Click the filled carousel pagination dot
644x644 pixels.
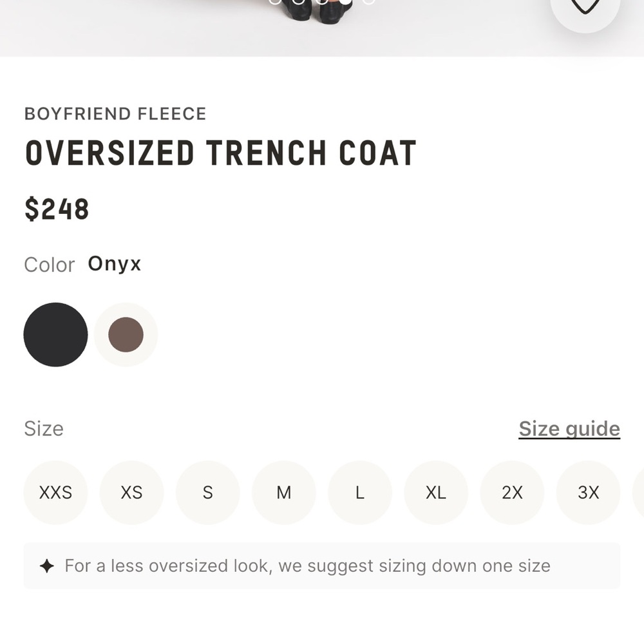coord(346,3)
